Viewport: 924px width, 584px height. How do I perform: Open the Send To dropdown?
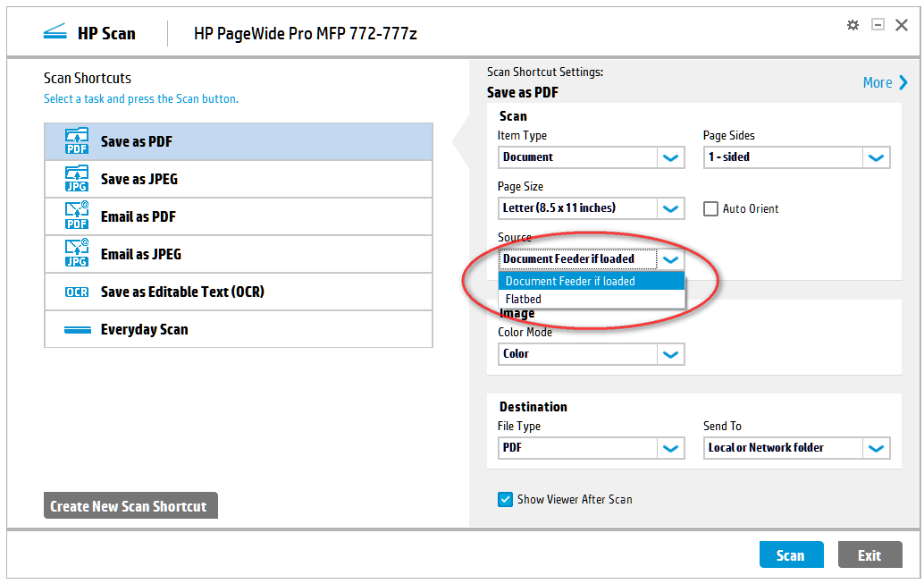pyautogui.click(x=876, y=448)
